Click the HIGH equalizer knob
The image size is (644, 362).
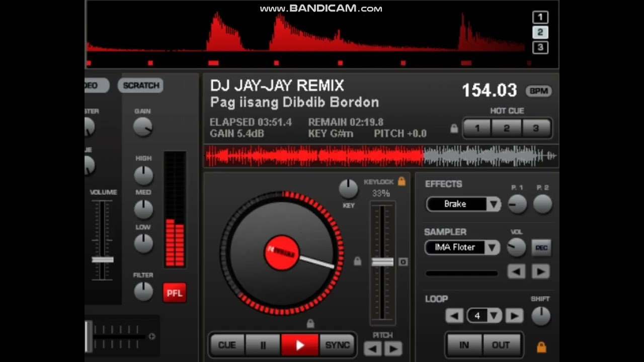click(x=143, y=175)
